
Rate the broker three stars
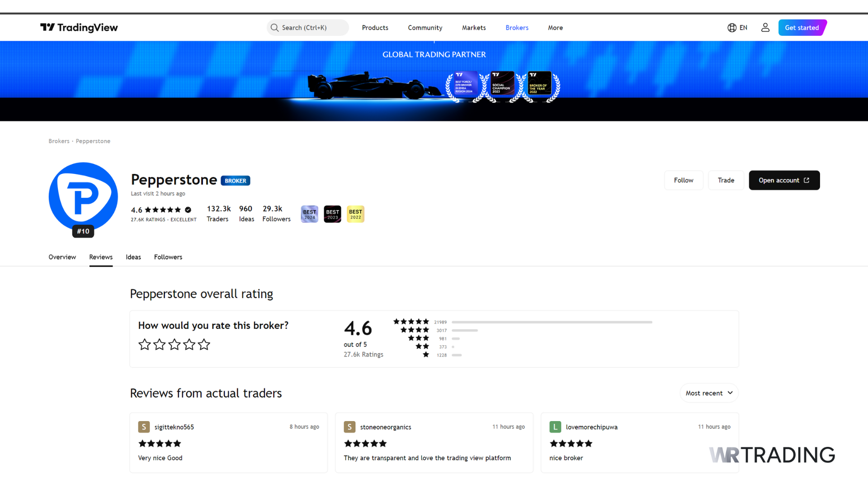(x=175, y=345)
